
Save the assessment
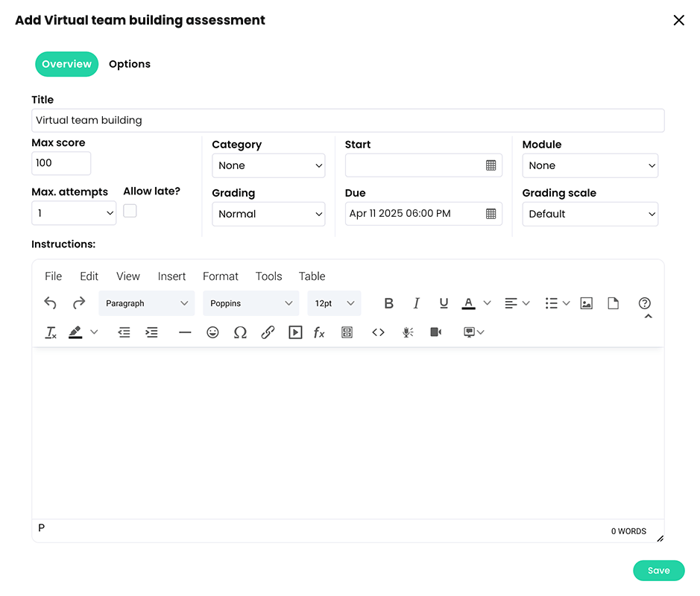tap(658, 570)
